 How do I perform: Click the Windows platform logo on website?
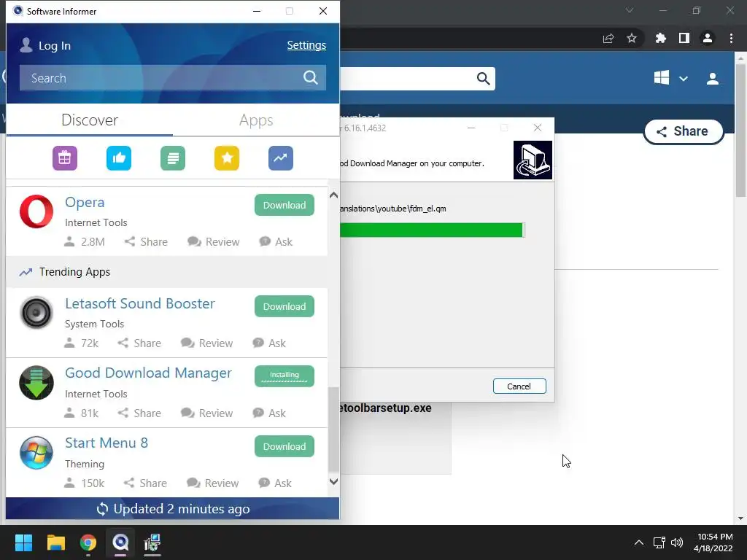[x=661, y=77]
